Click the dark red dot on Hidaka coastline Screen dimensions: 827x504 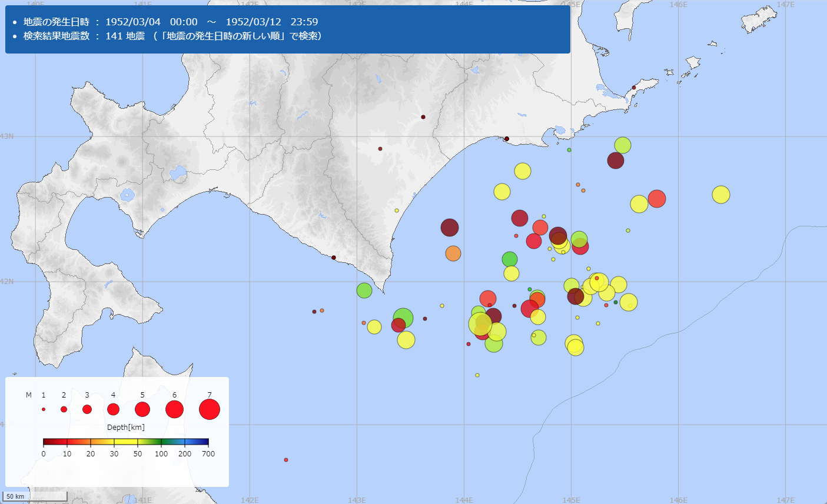334,258
